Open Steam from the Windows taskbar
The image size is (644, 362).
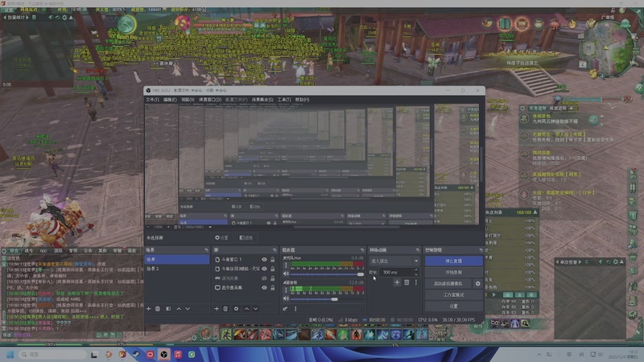click(136, 354)
